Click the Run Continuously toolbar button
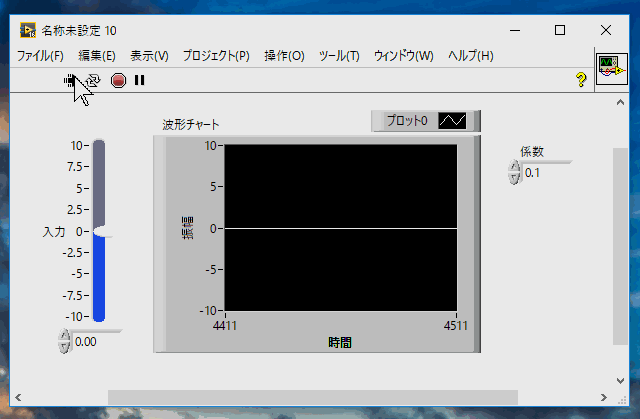This screenshot has width=640, height=419. click(x=93, y=80)
